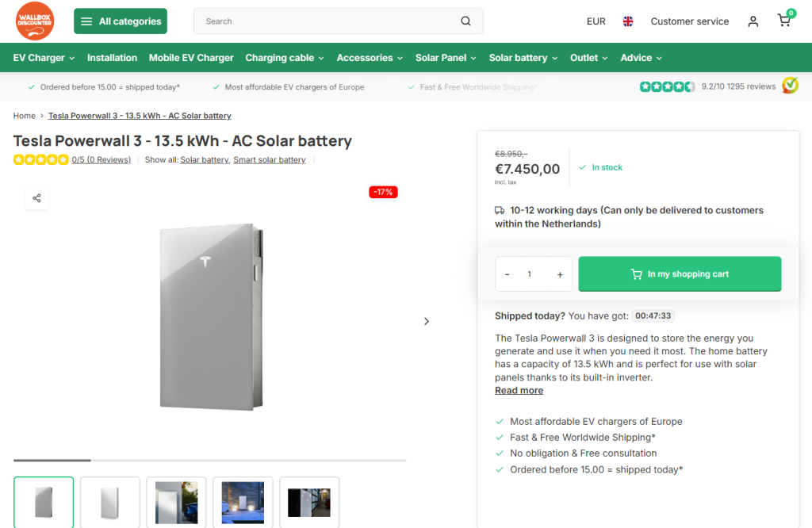Expand the EV Charger menu
The height and width of the screenshot is (528, 812).
44,57
